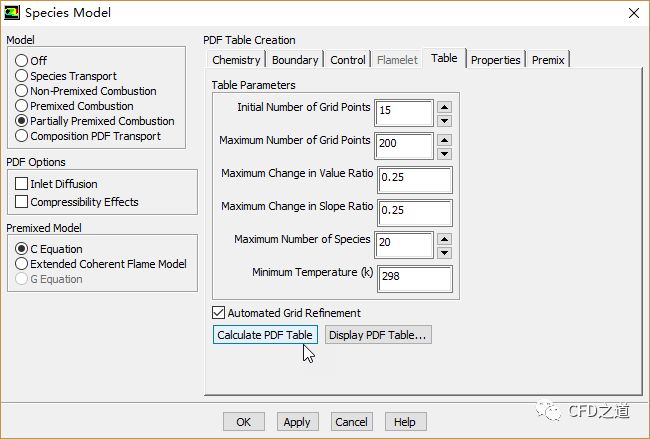650x439 pixels.
Task: Go to the Properties tab
Action: 496,60
